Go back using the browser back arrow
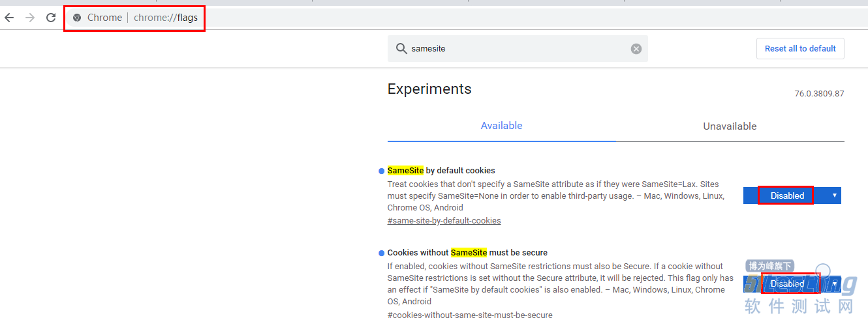The image size is (868, 318). (9, 18)
